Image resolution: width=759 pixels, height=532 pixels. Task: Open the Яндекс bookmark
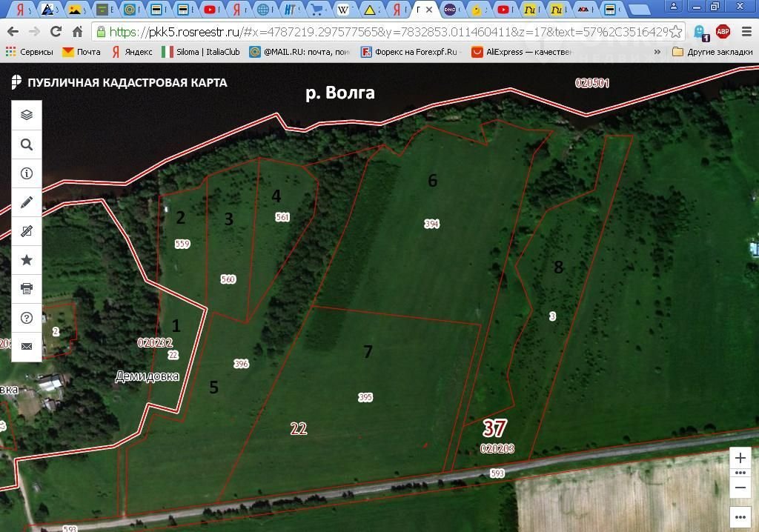(132, 52)
